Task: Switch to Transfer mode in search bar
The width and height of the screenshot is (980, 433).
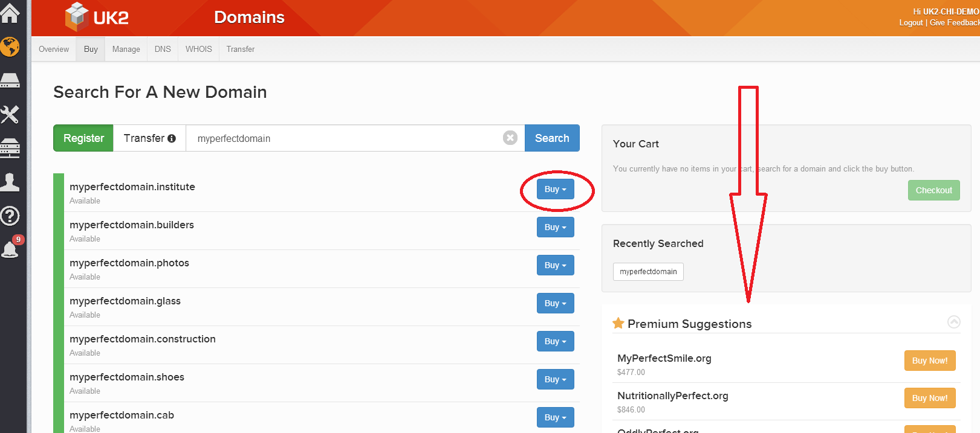Action: 149,138
